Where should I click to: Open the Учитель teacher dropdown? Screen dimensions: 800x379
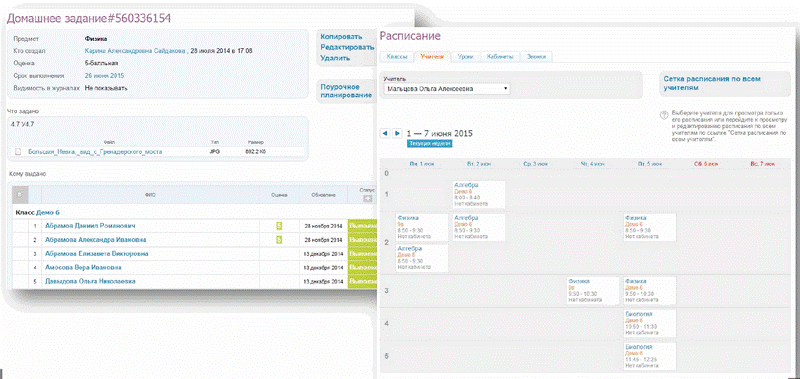pyautogui.click(x=447, y=89)
